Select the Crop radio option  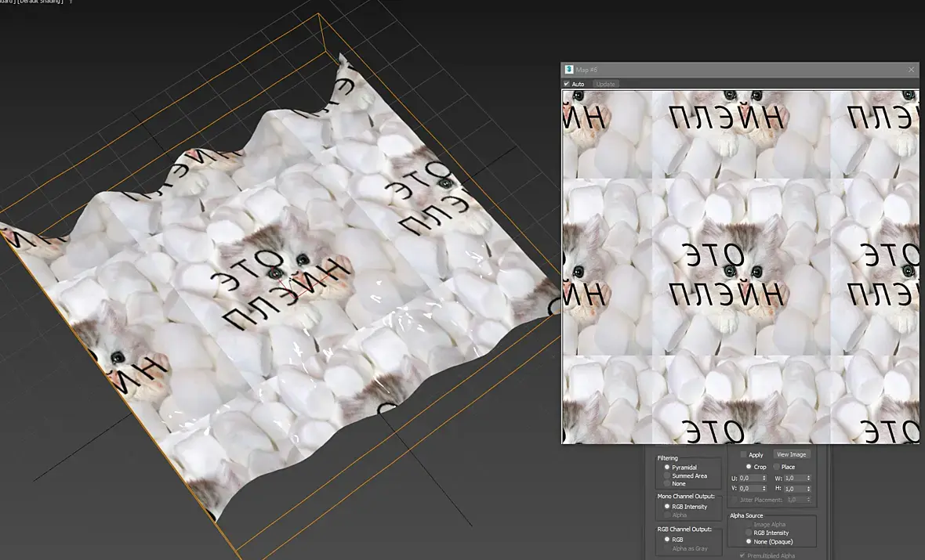[749, 467]
